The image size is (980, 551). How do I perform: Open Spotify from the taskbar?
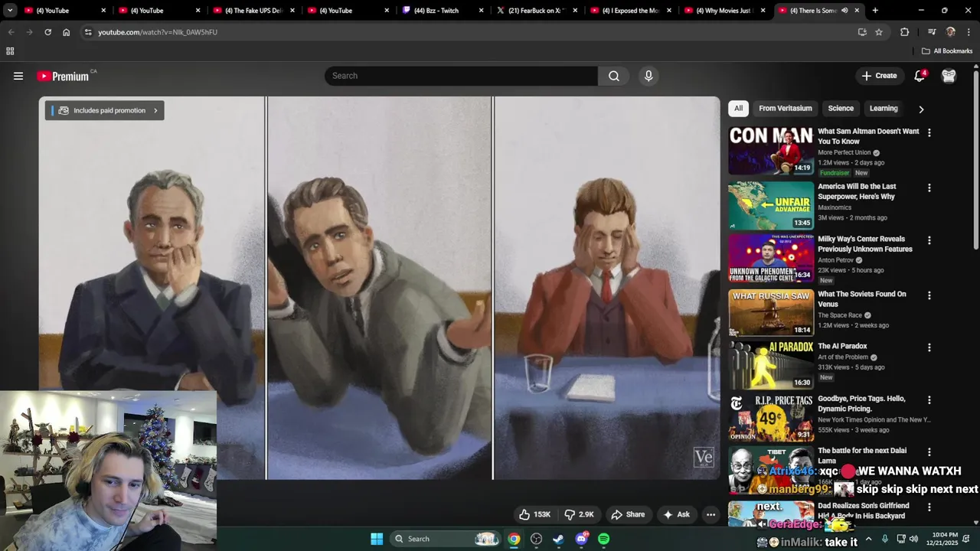coord(603,539)
